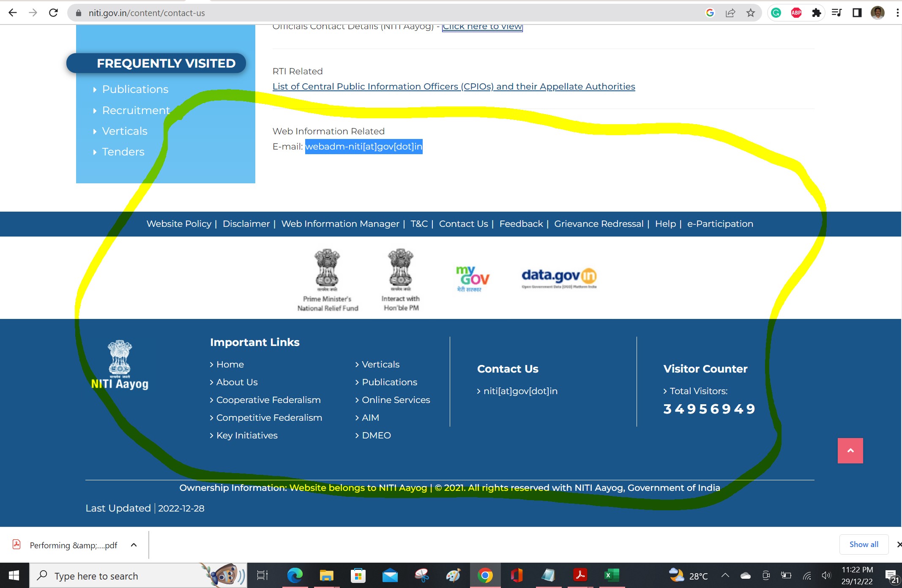Open the Chrome profile avatar
The width and height of the screenshot is (902, 588).
click(877, 13)
